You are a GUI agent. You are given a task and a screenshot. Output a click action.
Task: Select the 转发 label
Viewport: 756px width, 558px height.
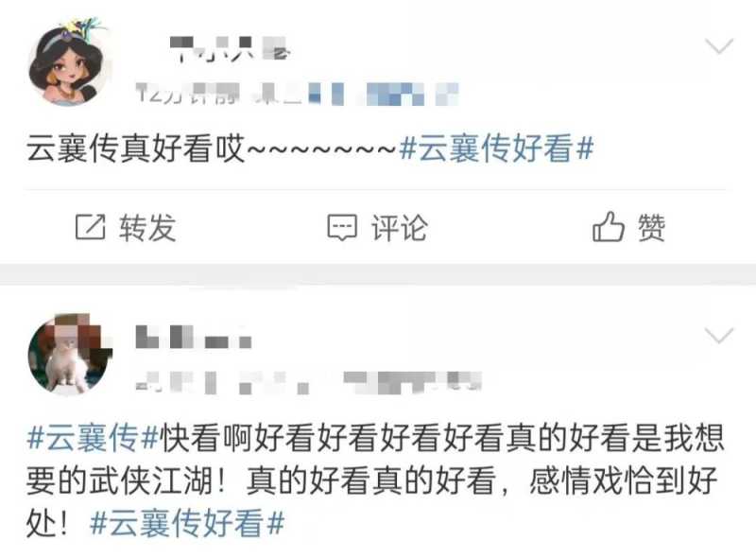click(147, 227)
